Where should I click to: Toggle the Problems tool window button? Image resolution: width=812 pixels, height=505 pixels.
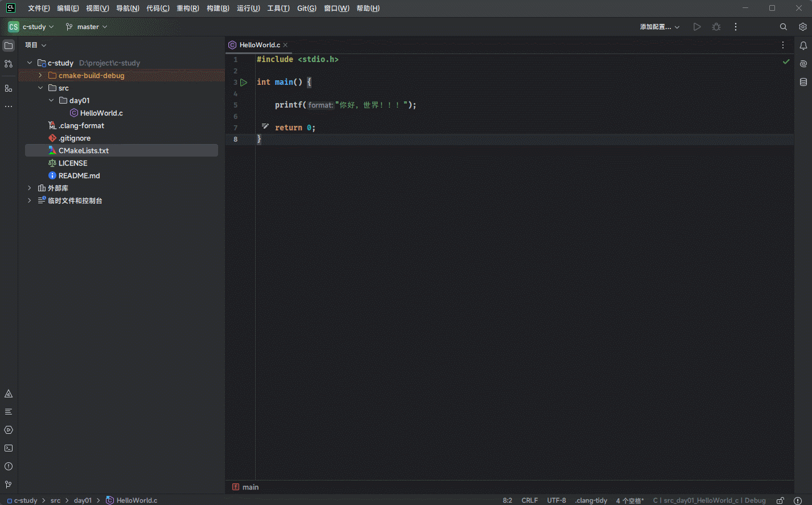[x=9, y=466]
